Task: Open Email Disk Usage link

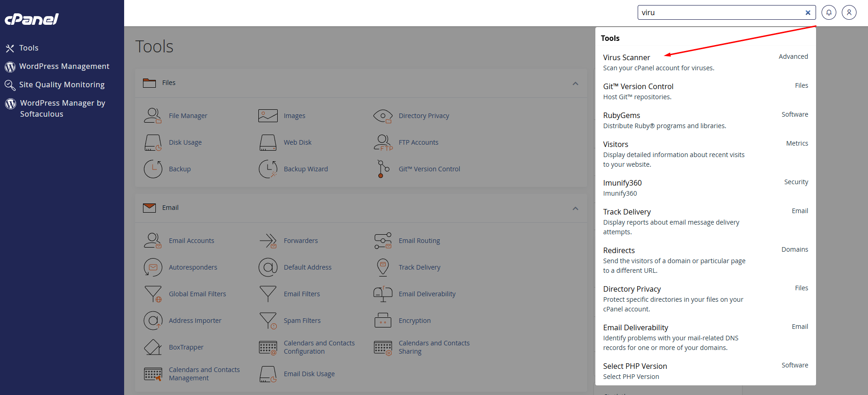Action: (309, 374)
